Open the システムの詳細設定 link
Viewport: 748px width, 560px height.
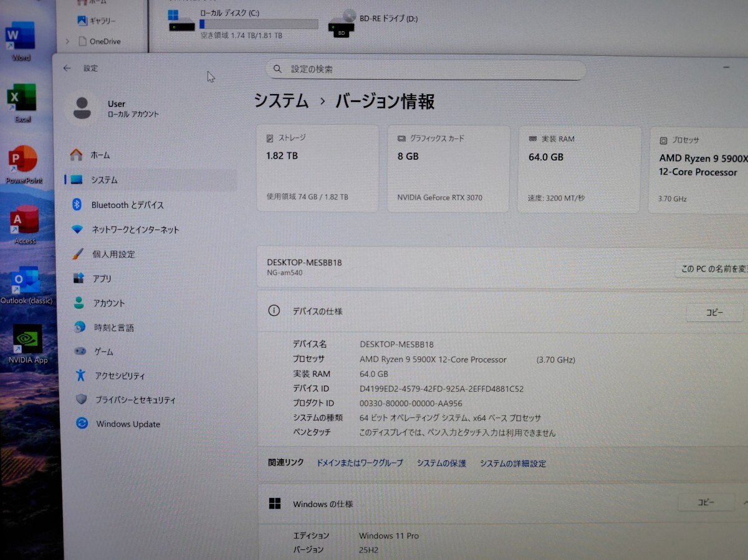point(512,463)
